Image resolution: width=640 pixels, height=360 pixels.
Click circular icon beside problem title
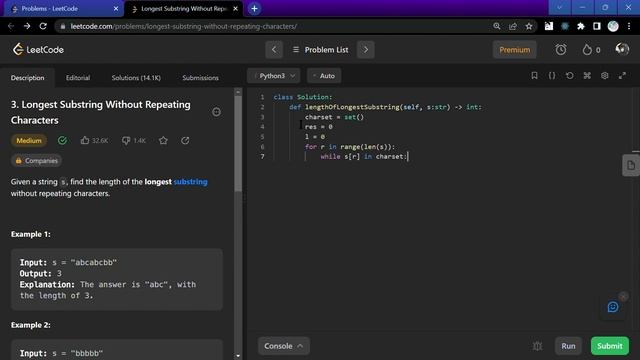(x=216, y=112)
